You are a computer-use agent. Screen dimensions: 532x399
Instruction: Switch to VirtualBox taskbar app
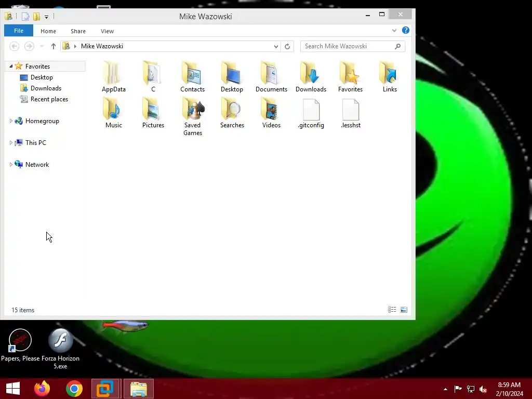pos(105,389)
